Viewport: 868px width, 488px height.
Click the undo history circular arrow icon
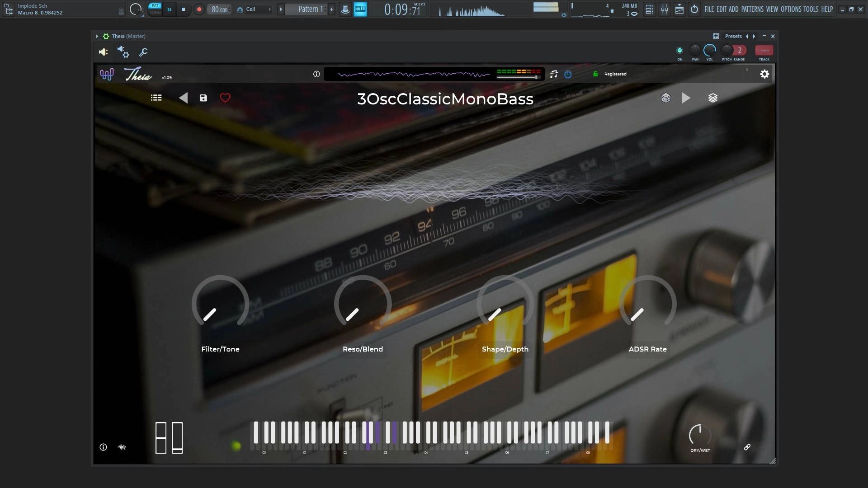pyautogui.click(x=694, y=9)
